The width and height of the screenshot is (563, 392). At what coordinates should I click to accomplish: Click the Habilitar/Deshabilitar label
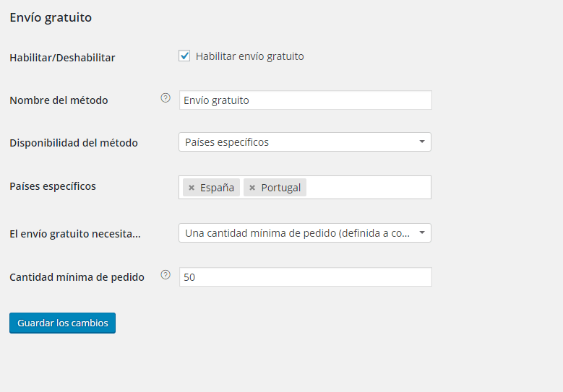62,57
